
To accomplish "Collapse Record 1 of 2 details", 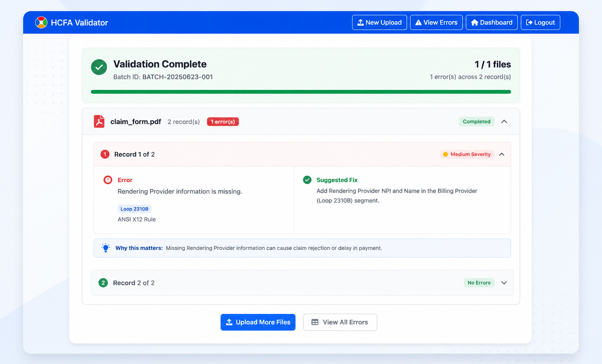I will click(x=502, y=154).
